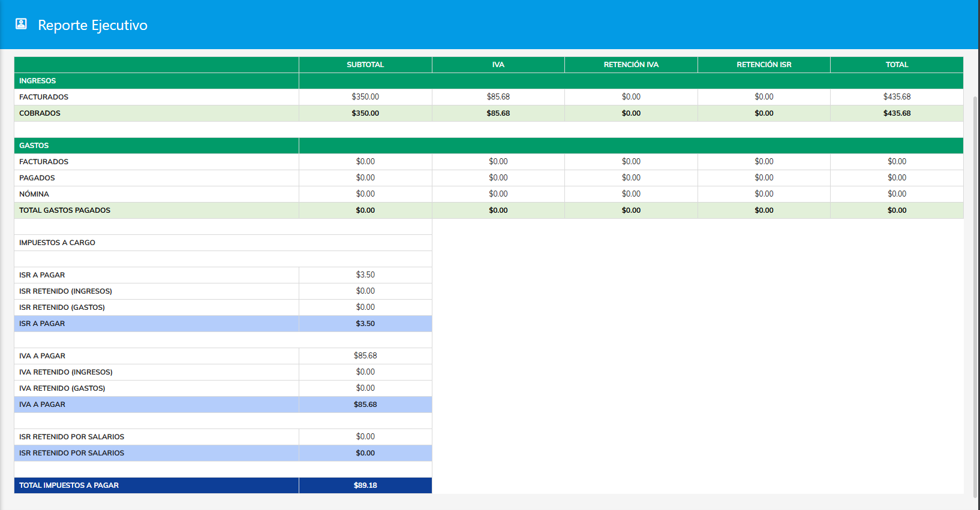Click the INGRESOS section header
This screenshot has width=980, height=510.
click(x=37, y=81)
